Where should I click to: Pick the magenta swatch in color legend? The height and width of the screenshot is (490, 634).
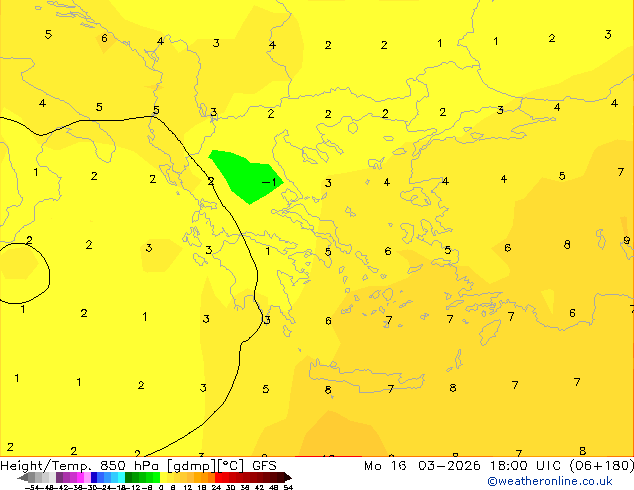[x=80, y=477]
